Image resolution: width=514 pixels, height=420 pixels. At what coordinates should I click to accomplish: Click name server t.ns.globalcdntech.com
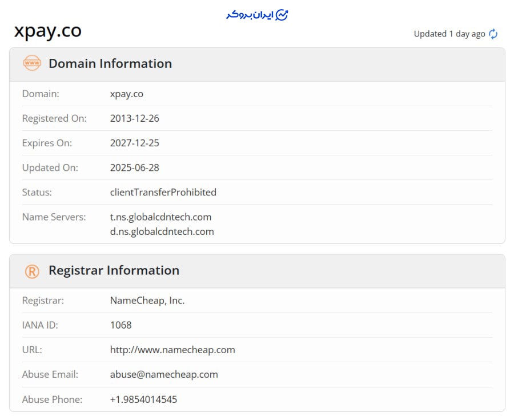160,217
